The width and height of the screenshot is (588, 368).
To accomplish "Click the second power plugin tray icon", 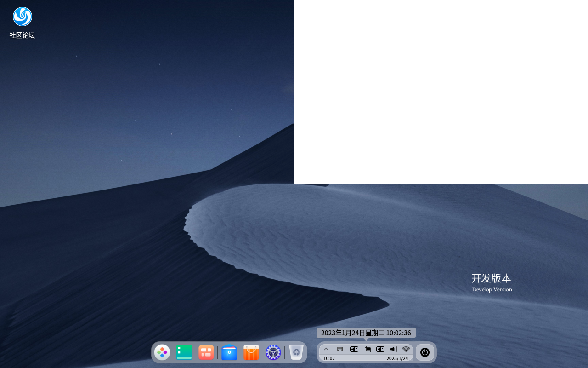I will [x=380, y=349].
